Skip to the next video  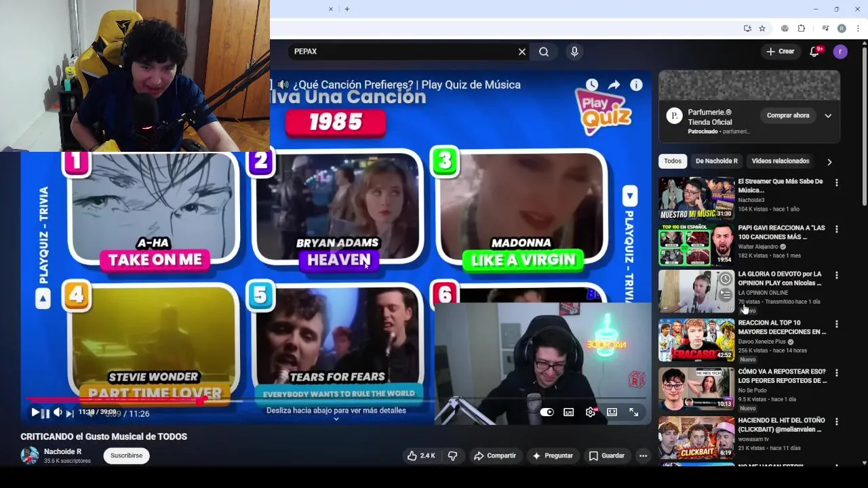coord(69,413)
